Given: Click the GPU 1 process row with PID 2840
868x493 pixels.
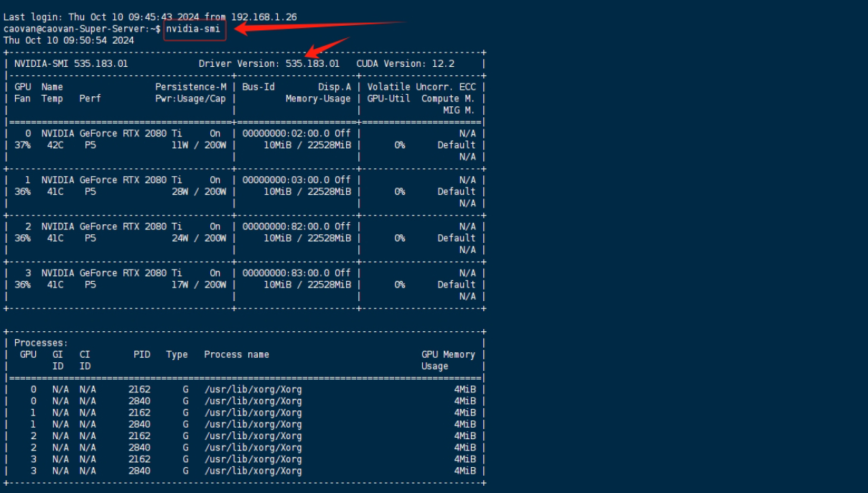Looking at the screenshot, I should (245, 424).
